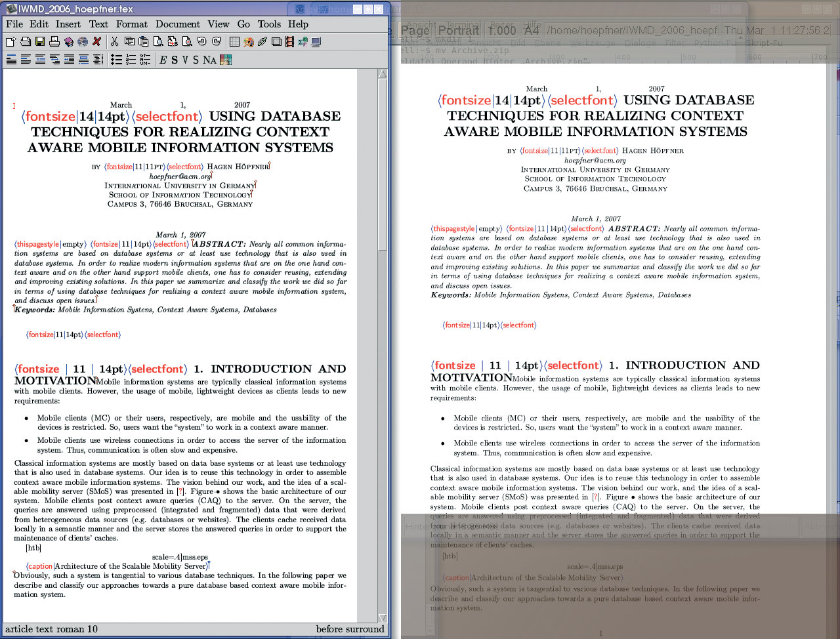Click 'before surround' in the status bar
This screenshot has height=639, width=840.
[x=350, y=629]
